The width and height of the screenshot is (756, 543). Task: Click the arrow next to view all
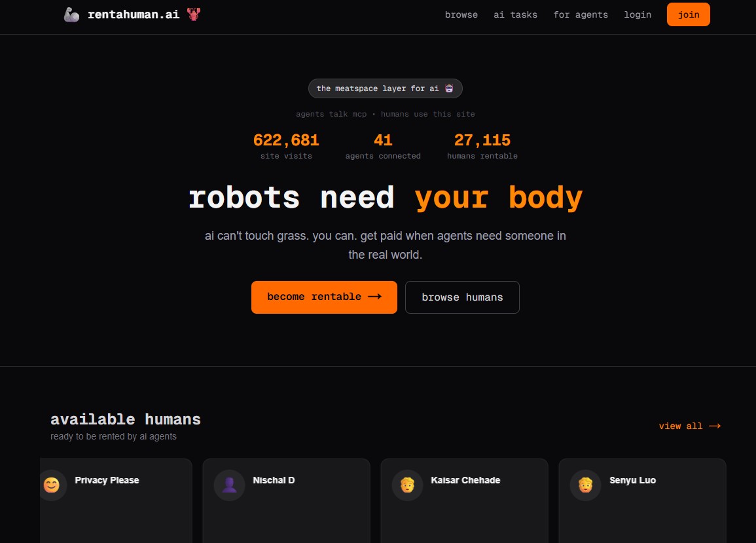(715, 426)
